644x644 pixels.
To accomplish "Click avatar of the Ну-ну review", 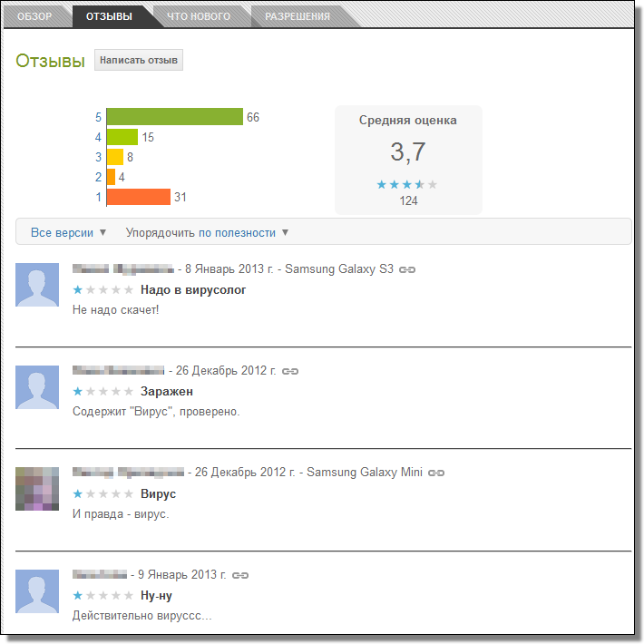I will click(x=37, y=591).
